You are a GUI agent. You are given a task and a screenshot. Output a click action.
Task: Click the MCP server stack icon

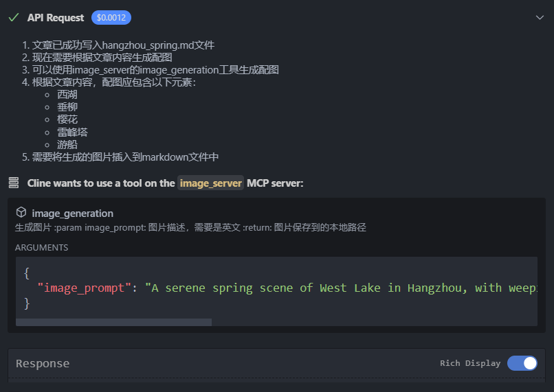click(x=13, y=183)
